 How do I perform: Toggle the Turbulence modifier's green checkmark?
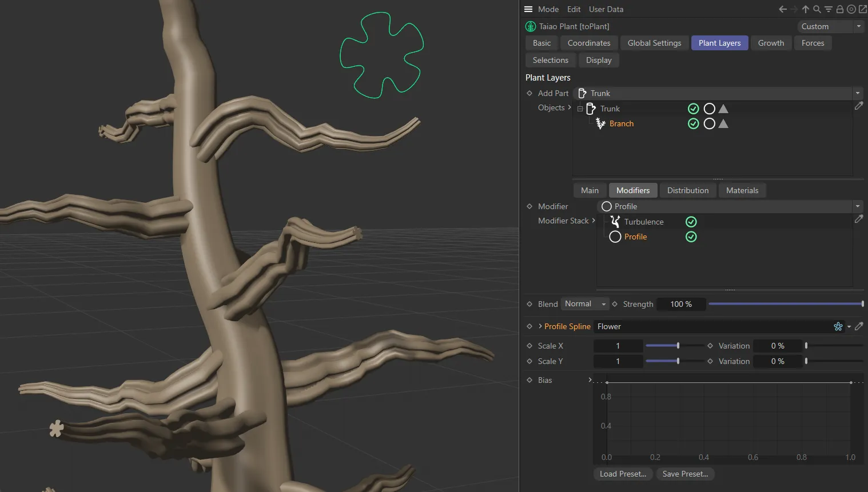coord(691,221)
